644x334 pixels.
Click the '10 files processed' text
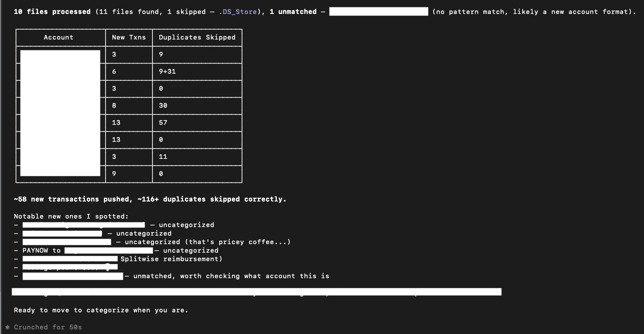click(x=52, y=12)
